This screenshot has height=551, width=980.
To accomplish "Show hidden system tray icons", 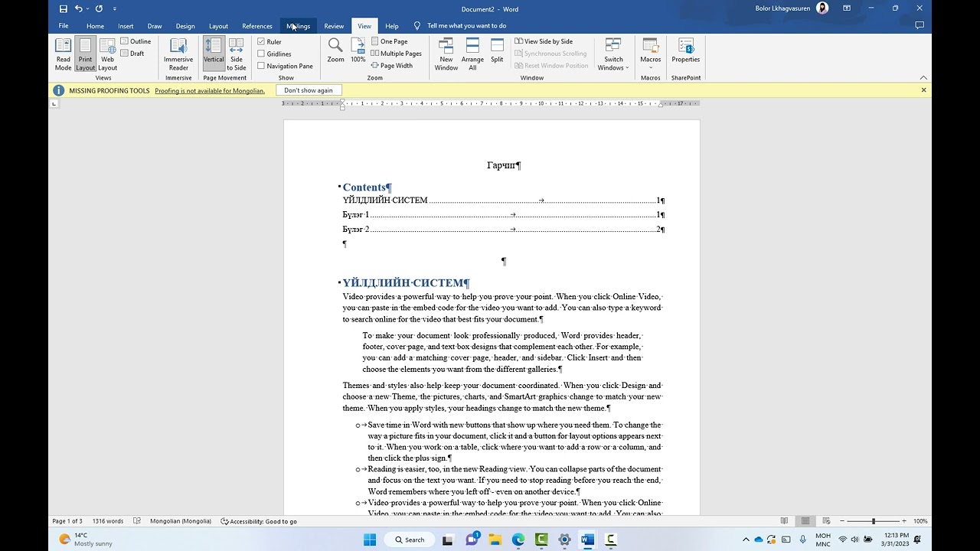I will [x=746, y=540].
